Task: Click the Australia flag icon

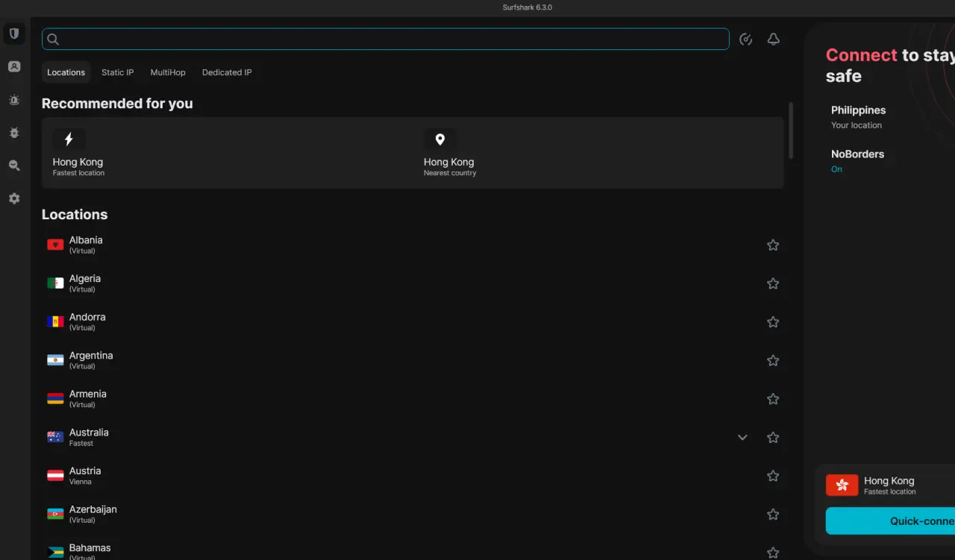Action: click(55, 437)
